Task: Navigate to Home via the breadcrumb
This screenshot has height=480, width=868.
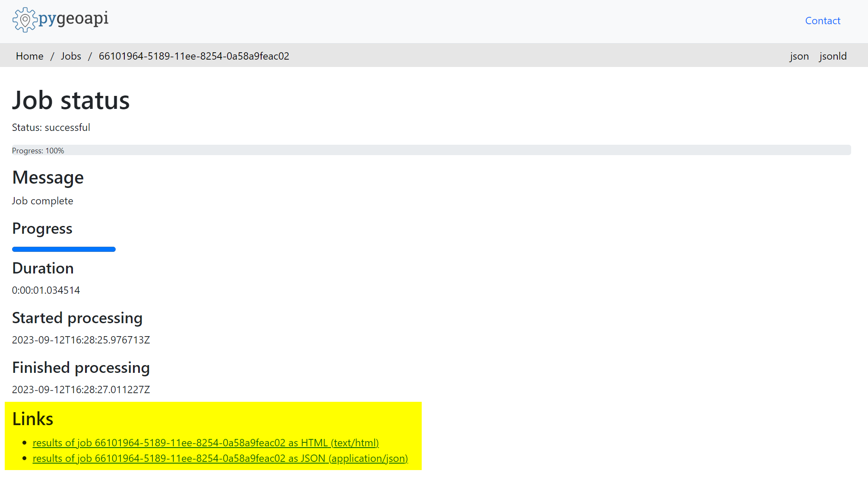Action: (29, 56)
